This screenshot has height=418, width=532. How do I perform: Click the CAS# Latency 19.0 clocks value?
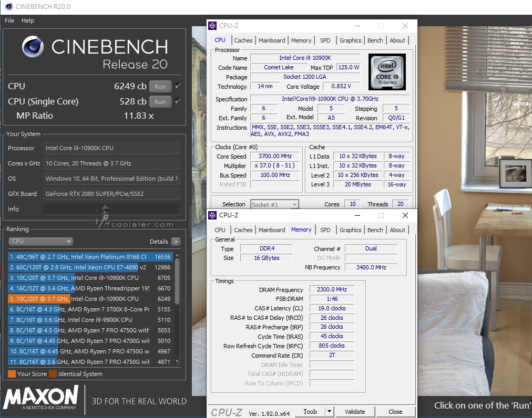coord(332,308)
